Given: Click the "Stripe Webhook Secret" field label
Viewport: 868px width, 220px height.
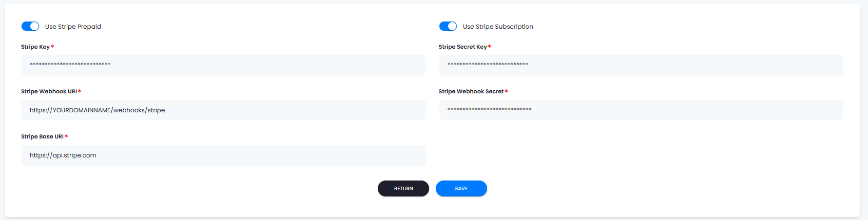Looking at the screenshot, I should pyautogui.click(x=471, y=91).
